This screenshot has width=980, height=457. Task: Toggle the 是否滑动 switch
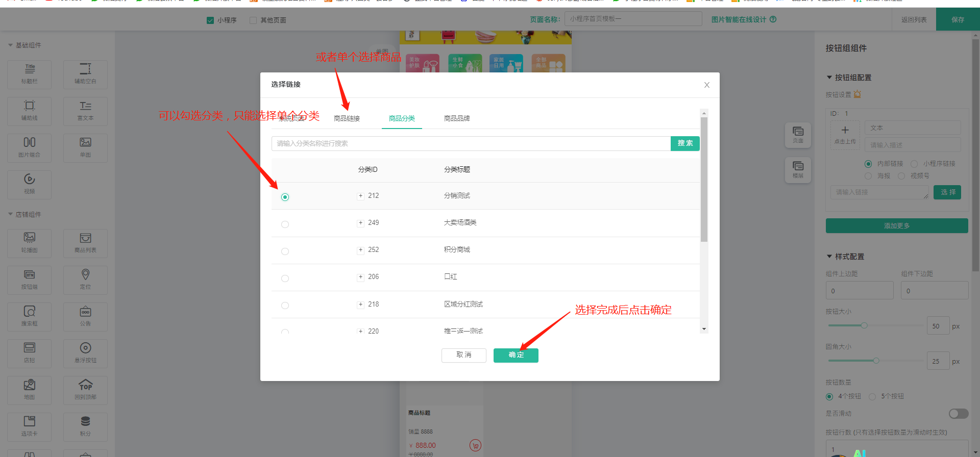coord(958,414)
